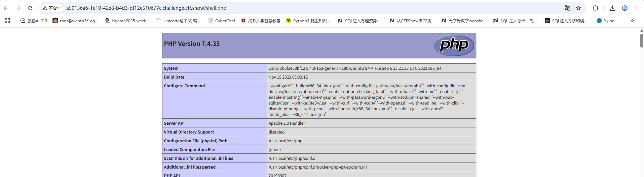Open the translate page icon
644x177 pixels.
pyautogui.click(x=567, y=8)
